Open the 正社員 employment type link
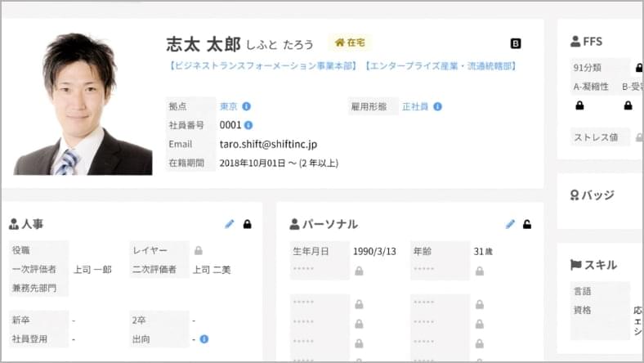 pyautogui.click(x=415, y=106)
